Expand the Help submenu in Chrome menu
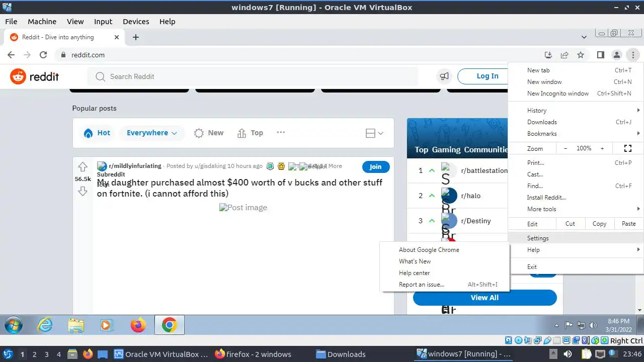Image resolution: width=644 pixels, height=362 pixels. click(576, 250)
